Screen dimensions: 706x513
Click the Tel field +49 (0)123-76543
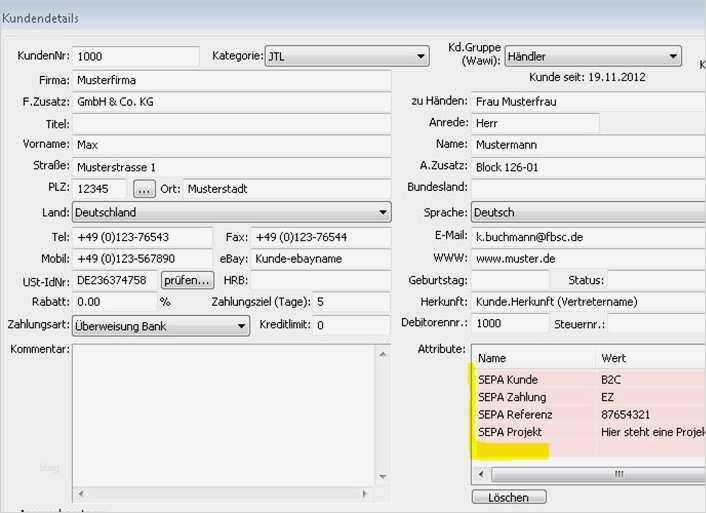[x=142, y=237]
